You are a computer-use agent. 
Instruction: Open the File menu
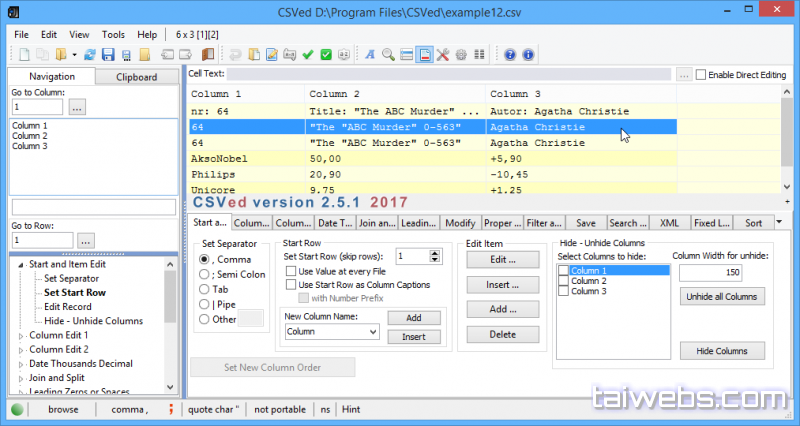pos(21,35)
